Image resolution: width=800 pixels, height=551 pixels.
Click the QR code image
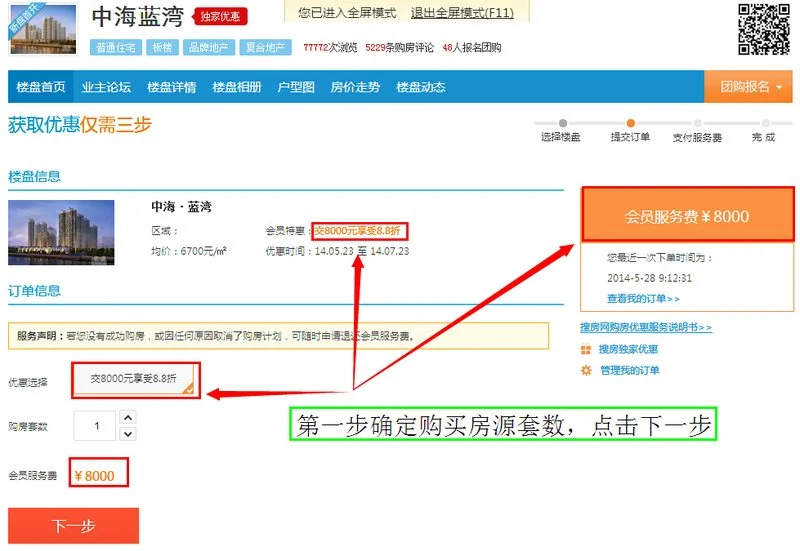point(764,30)
